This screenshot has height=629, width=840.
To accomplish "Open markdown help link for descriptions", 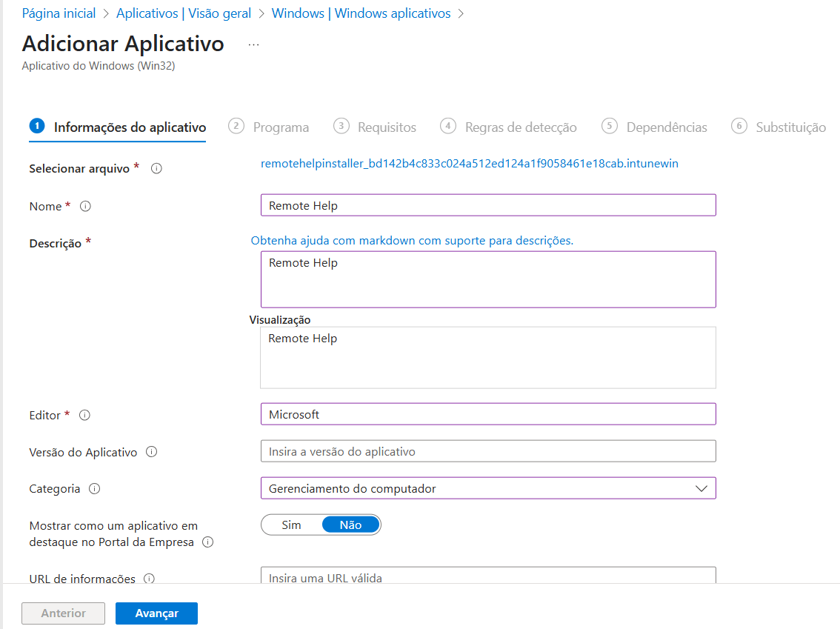I will pyautogui.click(x=412, y=241).
